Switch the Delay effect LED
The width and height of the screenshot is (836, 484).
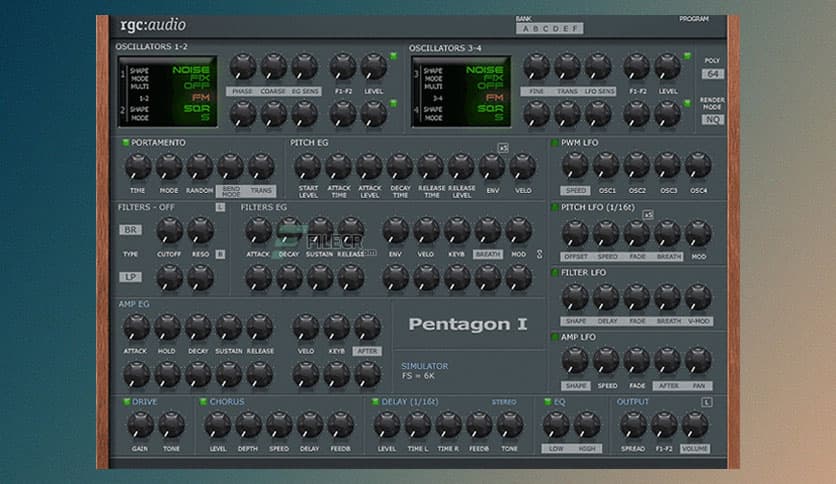click(375, 402)
